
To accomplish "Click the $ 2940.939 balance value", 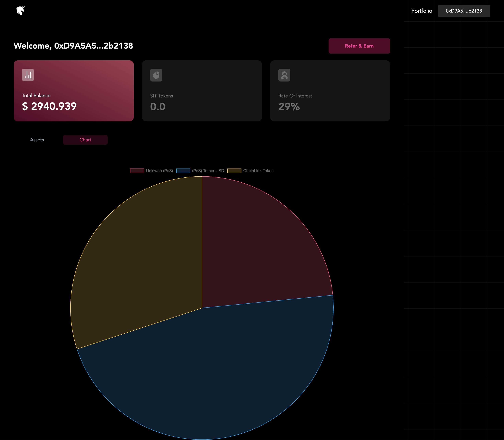I will pyautogui.click(x=49, y=106).
